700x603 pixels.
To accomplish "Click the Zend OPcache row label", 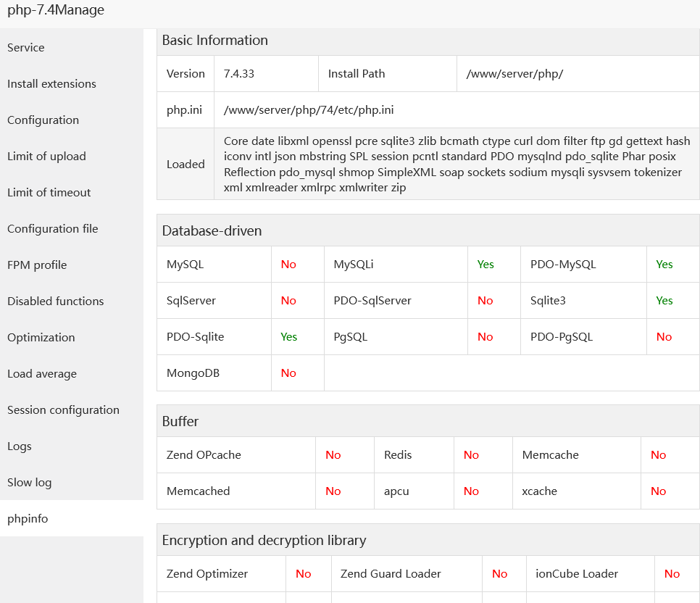I will pyautogui.click(x=204, y=455).
